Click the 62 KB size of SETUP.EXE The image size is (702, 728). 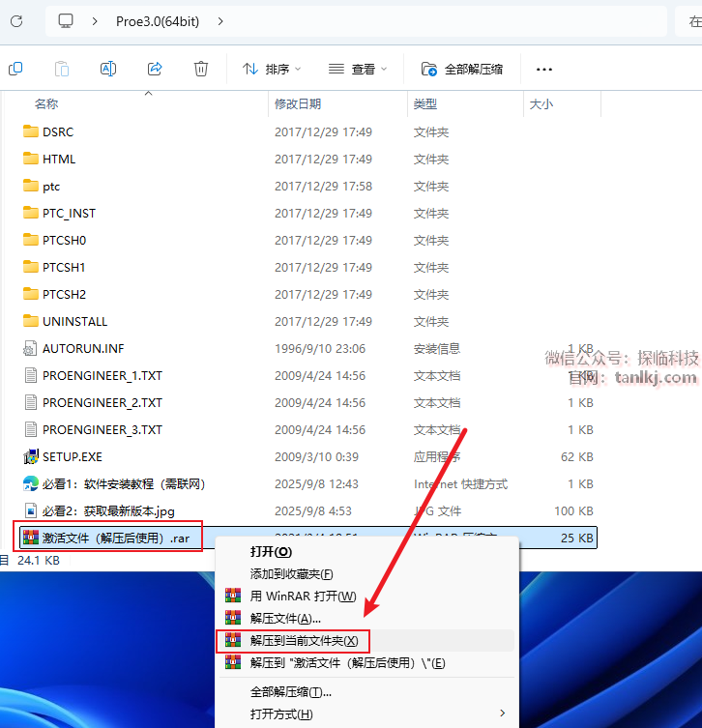pyautogui.click(x=577, y=457)
